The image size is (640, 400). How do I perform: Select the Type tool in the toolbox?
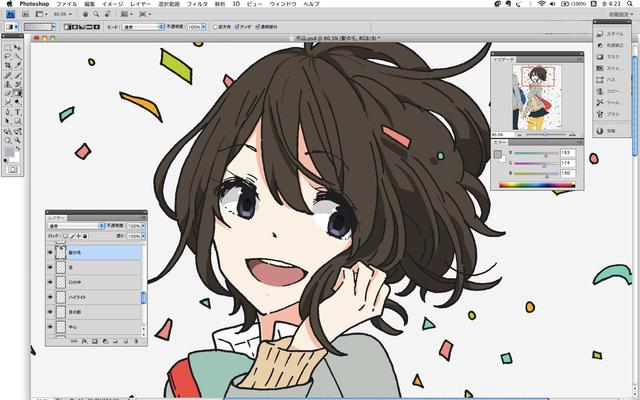[18, 112]
